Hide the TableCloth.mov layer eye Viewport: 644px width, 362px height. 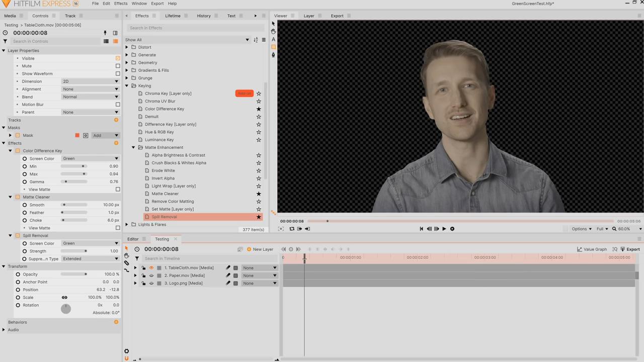pos(151,268)
